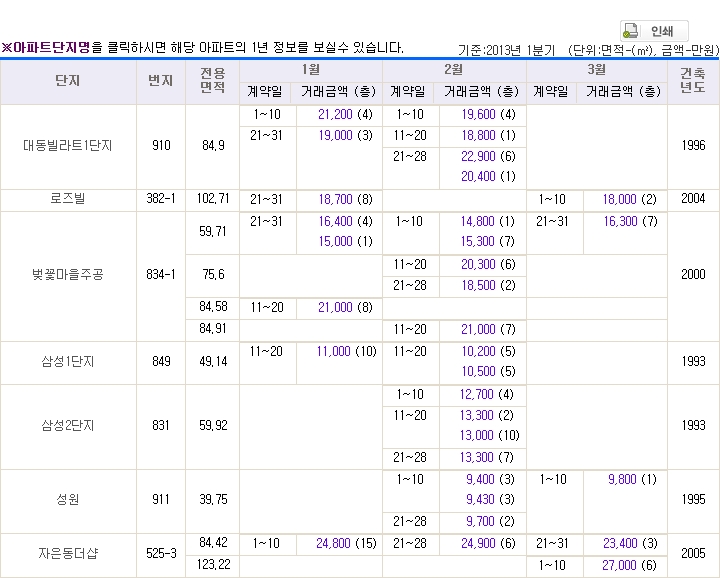Screen dimensions: 720x578
Task: Click the 24,800 transaction price
Action: (x=333, y=544)
